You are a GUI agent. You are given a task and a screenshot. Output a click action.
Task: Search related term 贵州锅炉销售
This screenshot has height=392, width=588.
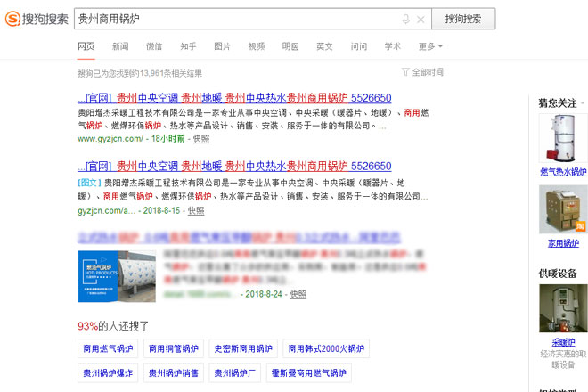point(174,373)
